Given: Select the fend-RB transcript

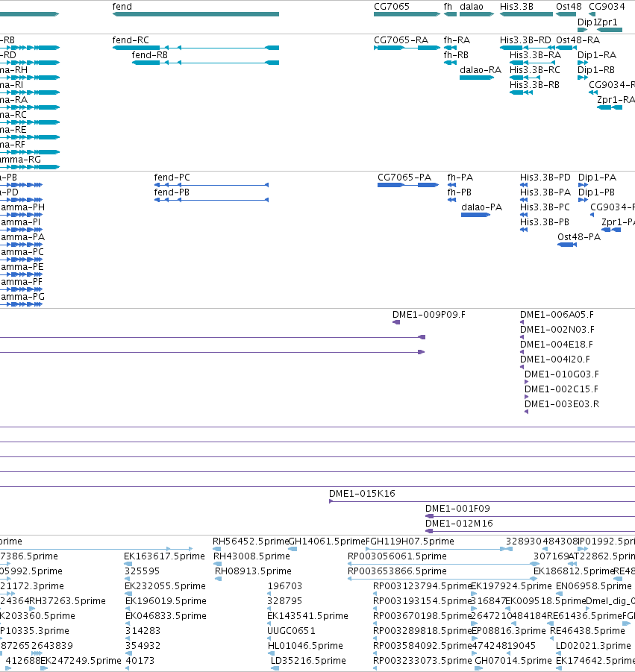Looking at the screenshot, I should [x=205, y=63].
